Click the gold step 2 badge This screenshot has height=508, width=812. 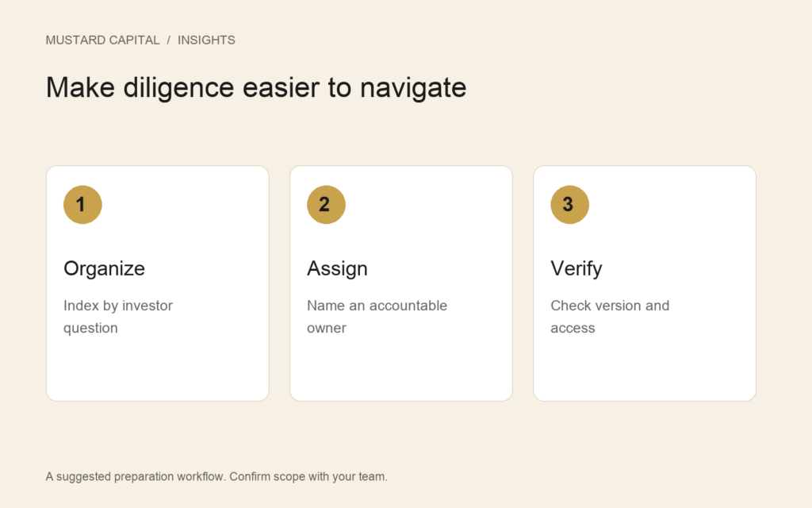[x=326, y=205]
